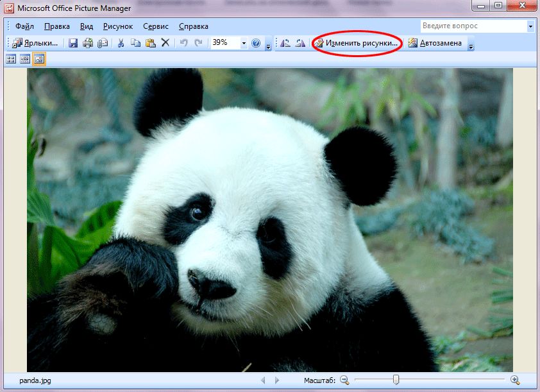Click the Print icon in toolbar
The height and width of the screenshot is (392, 540).
point(88,43)
